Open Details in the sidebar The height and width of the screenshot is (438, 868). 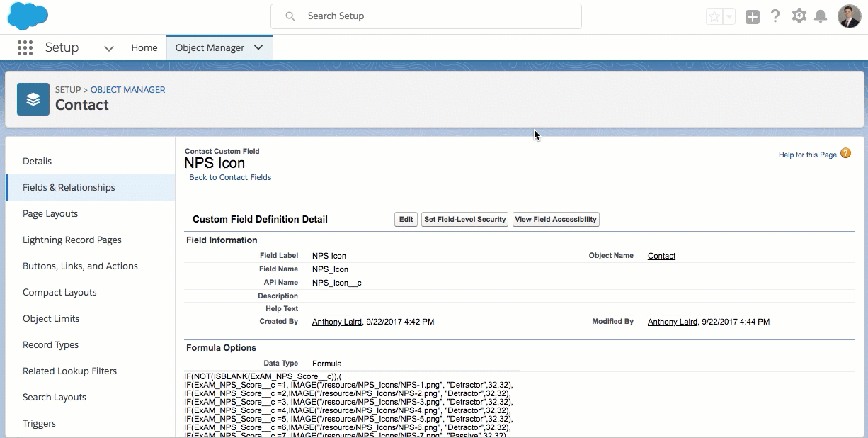pyautogui.click(x=37, y=161)
